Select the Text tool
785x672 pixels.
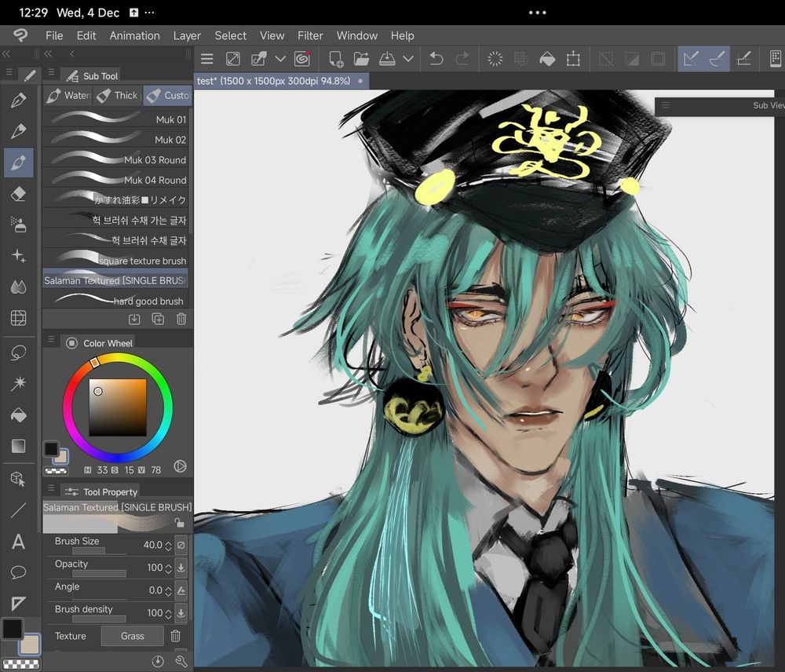click(19, 542)
